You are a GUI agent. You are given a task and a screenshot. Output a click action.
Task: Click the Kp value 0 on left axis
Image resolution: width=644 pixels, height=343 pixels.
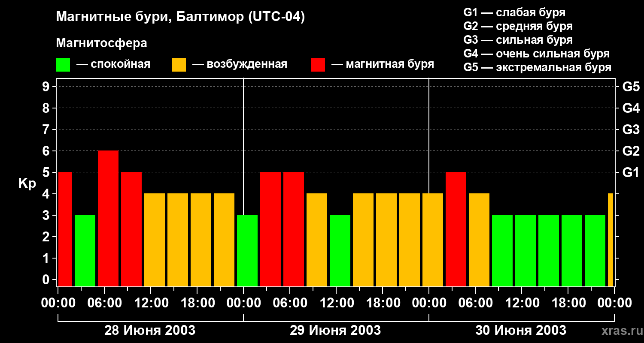click(47, 280)
